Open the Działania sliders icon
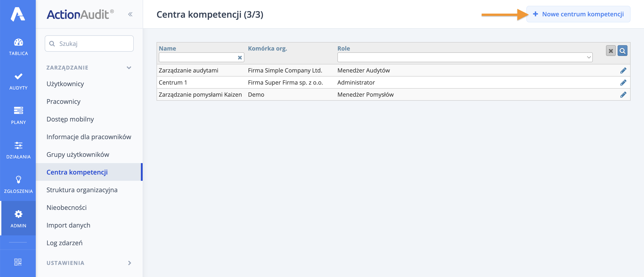This screenshot has width=644, height=277. pos(18,145)
